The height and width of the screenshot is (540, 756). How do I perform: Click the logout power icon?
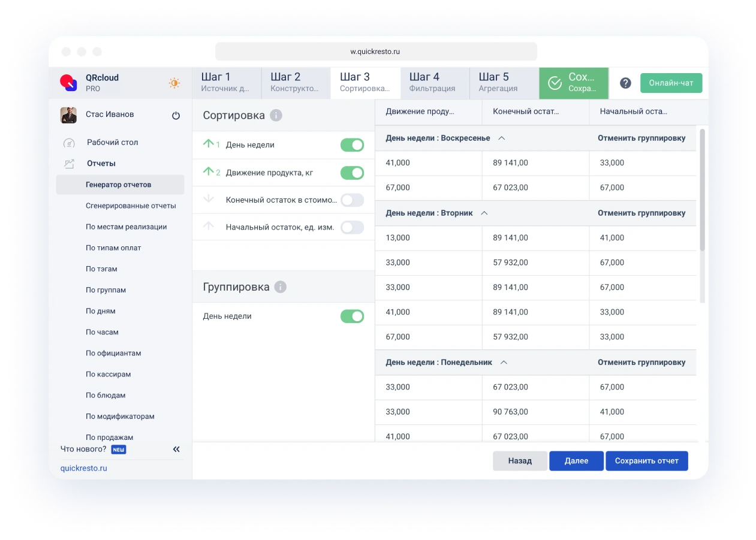[x=176, y=115]
